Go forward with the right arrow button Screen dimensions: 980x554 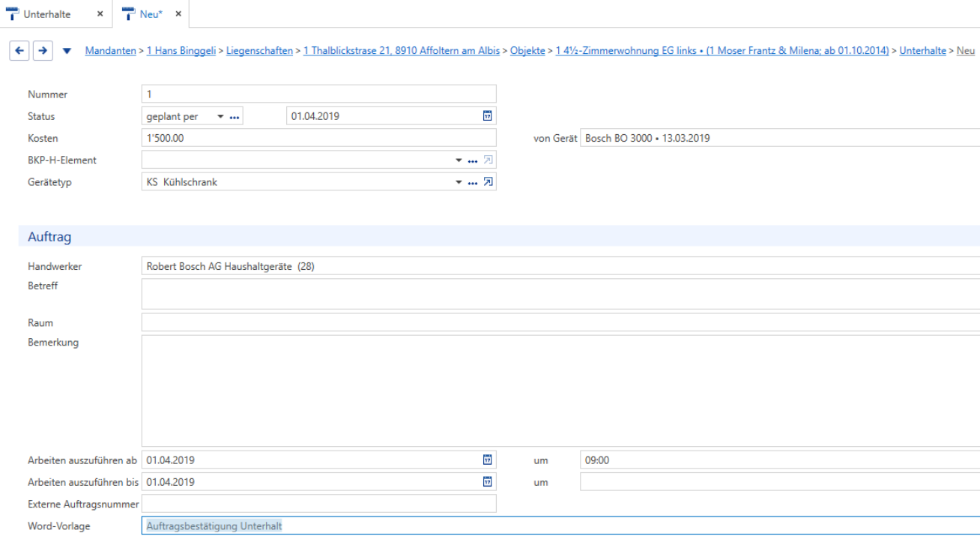pos(43,50)
